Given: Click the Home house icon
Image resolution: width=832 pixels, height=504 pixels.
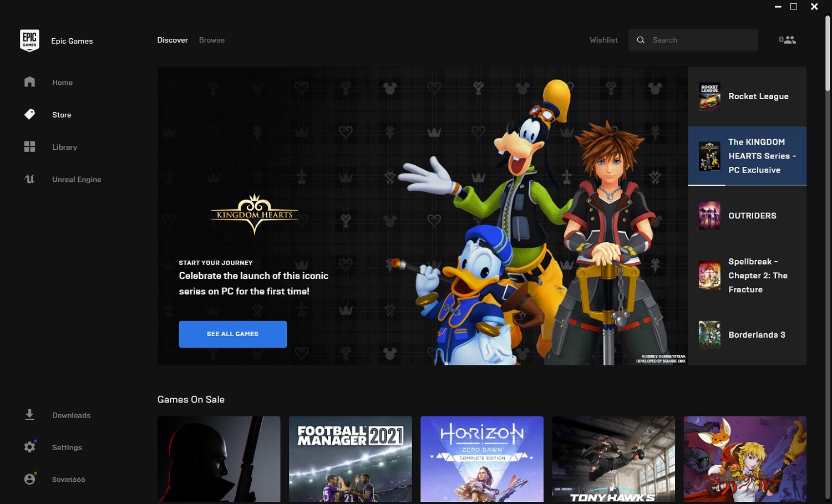Looking at the screenshot, I should pos(29,82).
